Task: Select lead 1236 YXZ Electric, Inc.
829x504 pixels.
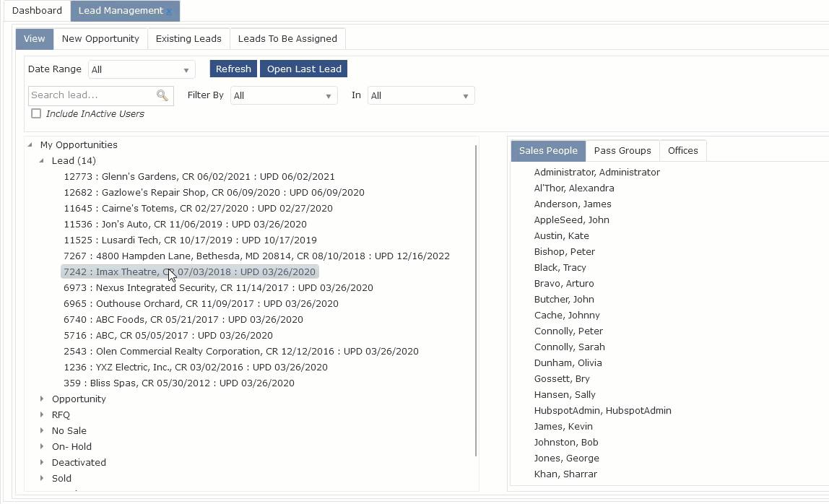Action: tap(196, 367)
